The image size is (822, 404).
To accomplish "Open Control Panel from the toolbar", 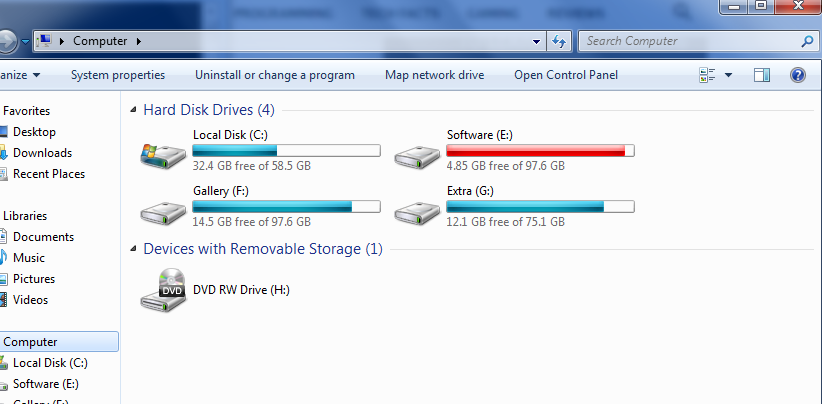I will tap(566, 75).
